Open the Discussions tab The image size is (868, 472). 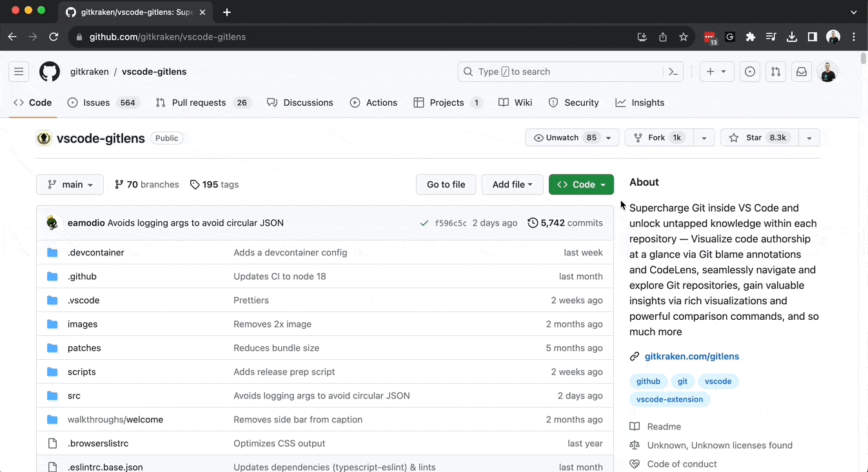[300, 103]
